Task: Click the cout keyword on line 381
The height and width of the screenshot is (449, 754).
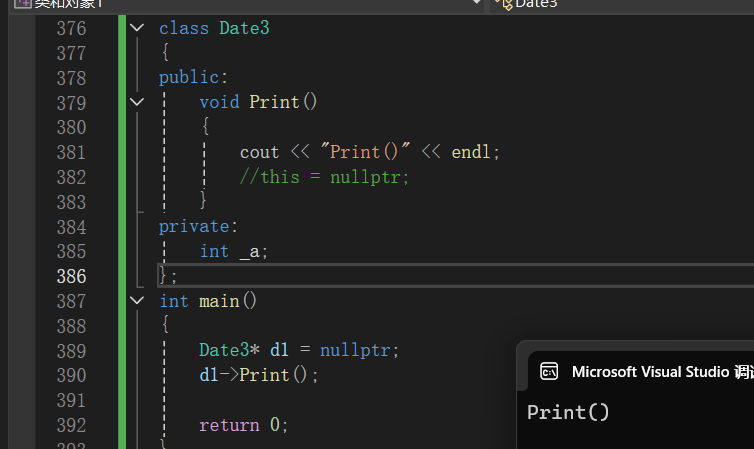Action: pos(259,152)
